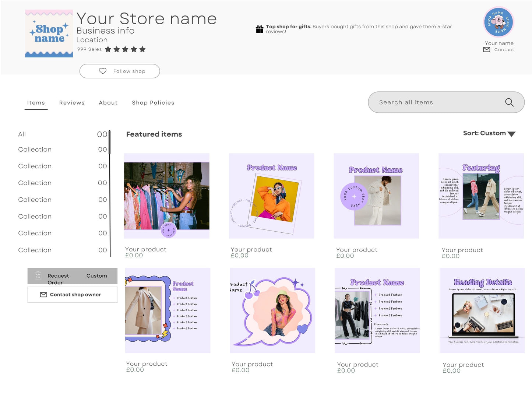Select the clipboard icon on Request Custom Order
This screenshot has width=532, height=404.
point(38,275)
